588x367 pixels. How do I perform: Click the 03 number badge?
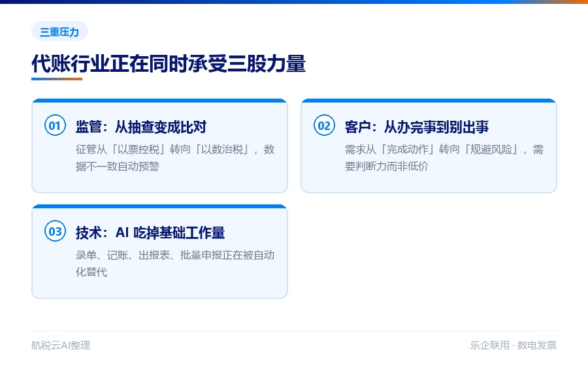click(x=55, y=231)
